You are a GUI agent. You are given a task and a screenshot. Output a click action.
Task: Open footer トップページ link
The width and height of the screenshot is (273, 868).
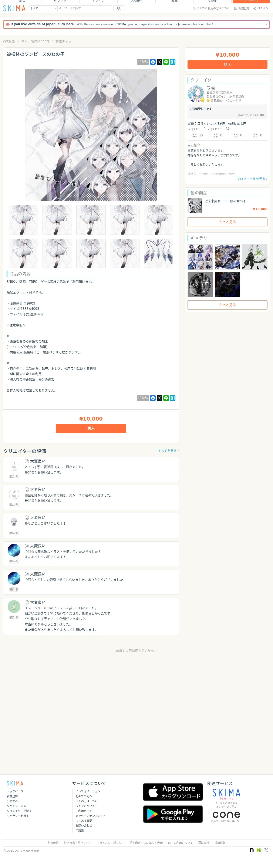point(15,791)
